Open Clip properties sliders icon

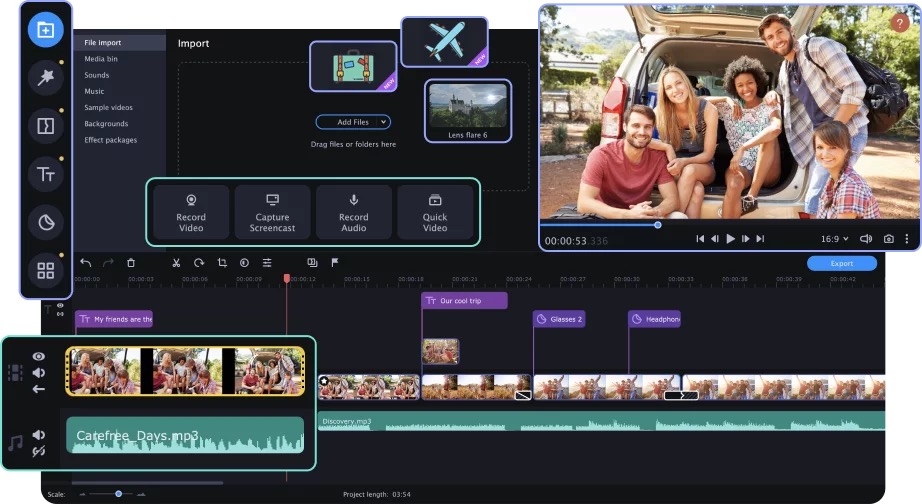pos(267,263)
